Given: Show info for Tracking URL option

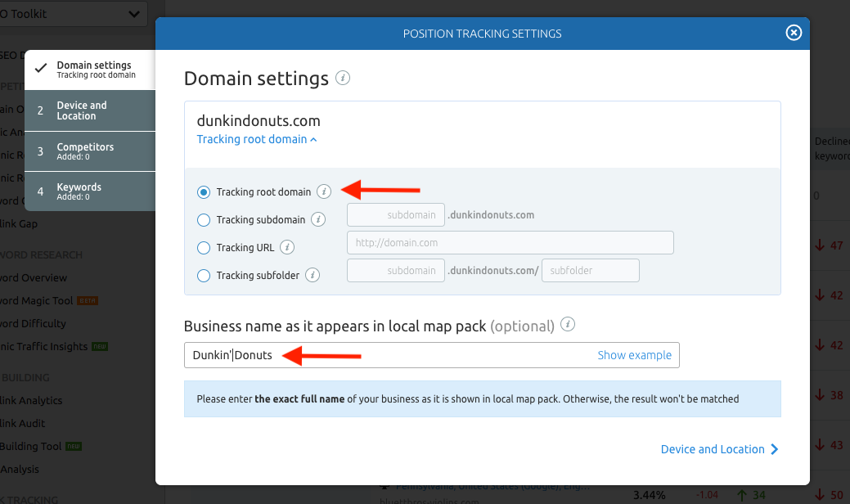Looking at the screenshot, I should [287, 247].
